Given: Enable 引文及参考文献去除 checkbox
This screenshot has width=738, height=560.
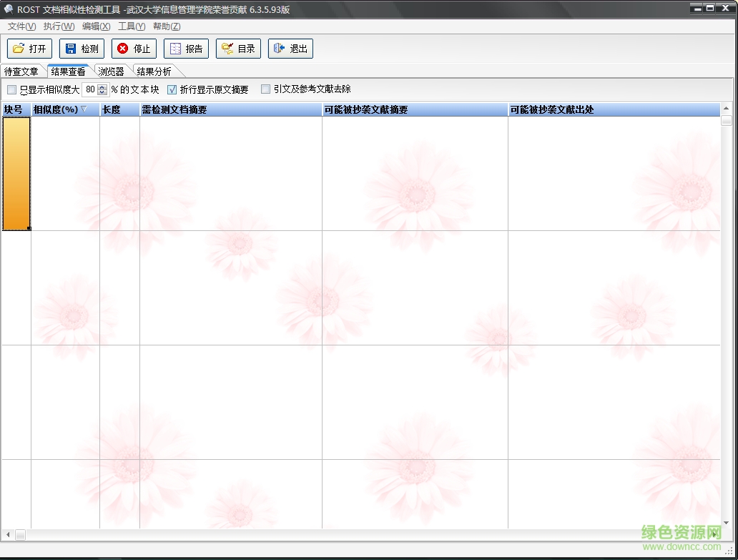Looking at the screenshot, I should [265, 89].
